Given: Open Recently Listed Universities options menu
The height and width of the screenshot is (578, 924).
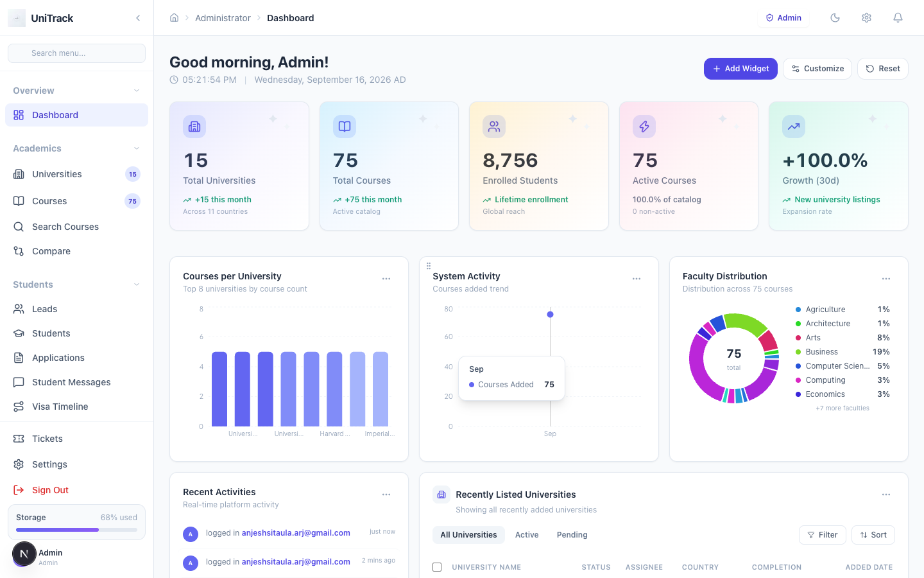Looking at the screenshot, I should [886, 495].
